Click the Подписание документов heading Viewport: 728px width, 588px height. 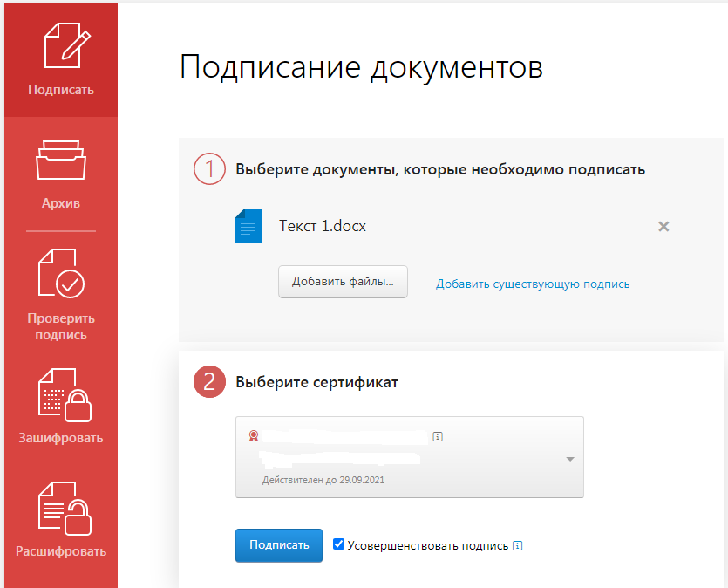[361, 67]
